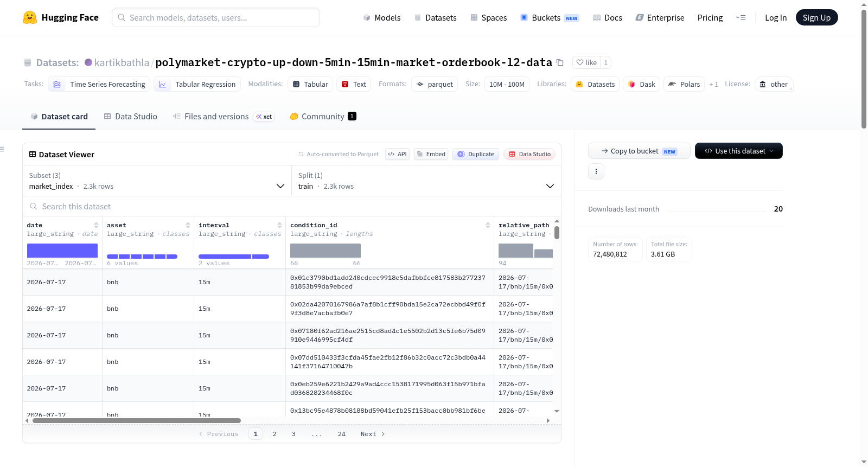Sort by the interval column sort icon

click(x=279, y=225)
